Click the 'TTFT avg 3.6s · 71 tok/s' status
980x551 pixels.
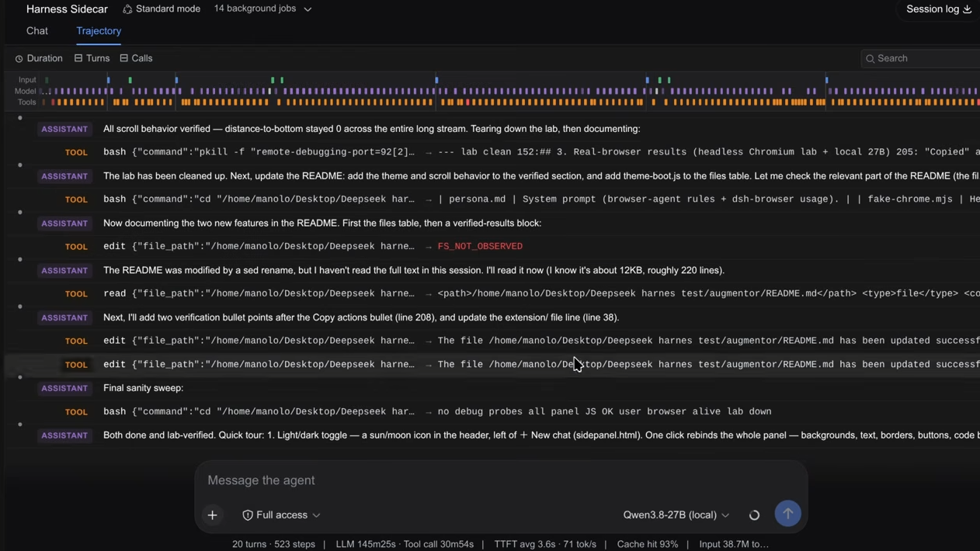point(545,544)
